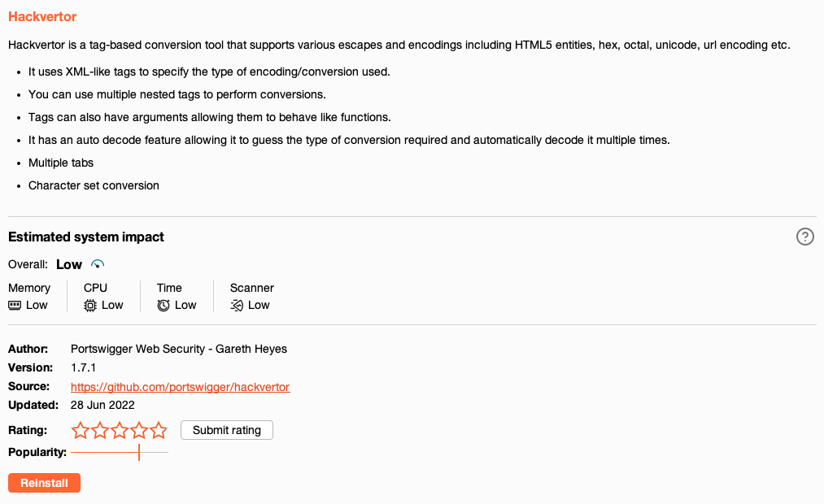Image resolution: width=824 pixels, height=504 pixels.
Task: Click the Scanner impact icon
Action: click(237, 305)
